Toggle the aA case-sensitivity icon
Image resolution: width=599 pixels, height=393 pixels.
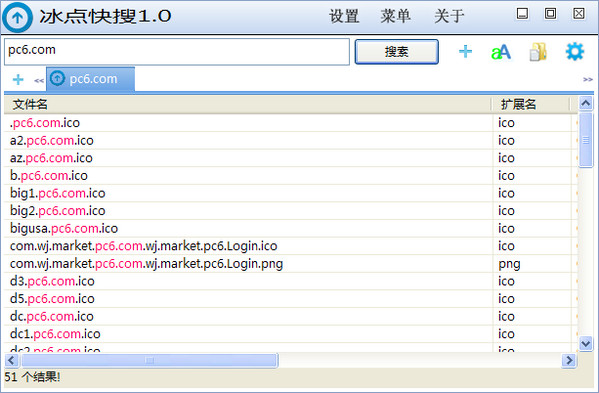point(501,52)
